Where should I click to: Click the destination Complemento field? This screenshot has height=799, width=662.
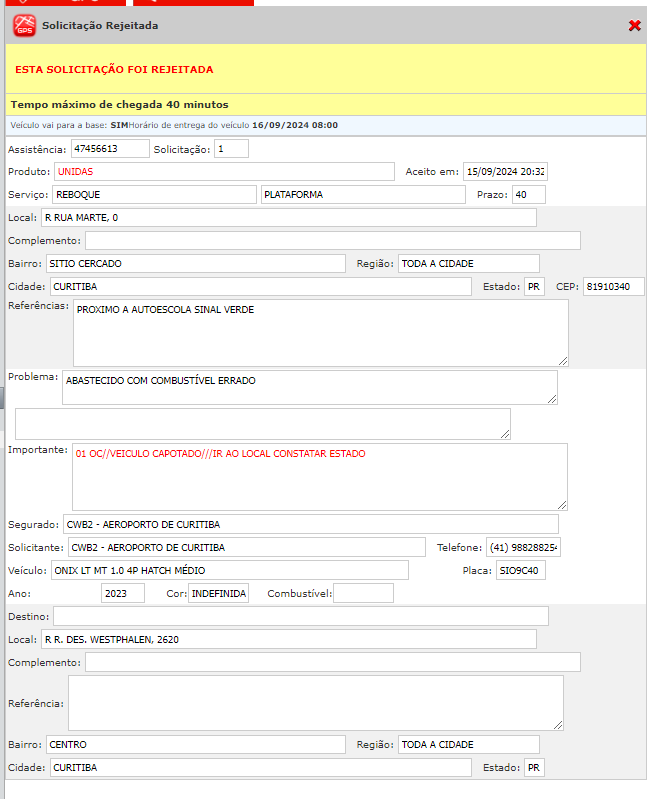[333, 662]
